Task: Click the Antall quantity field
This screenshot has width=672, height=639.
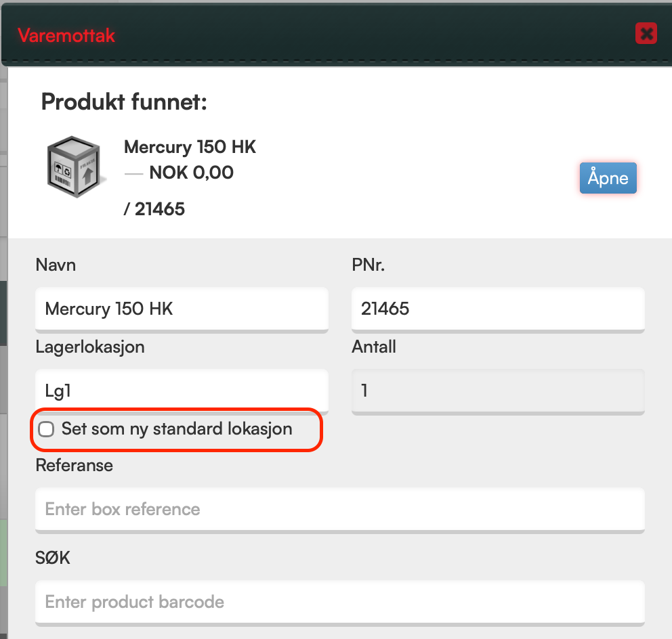Action: (498, 391)
